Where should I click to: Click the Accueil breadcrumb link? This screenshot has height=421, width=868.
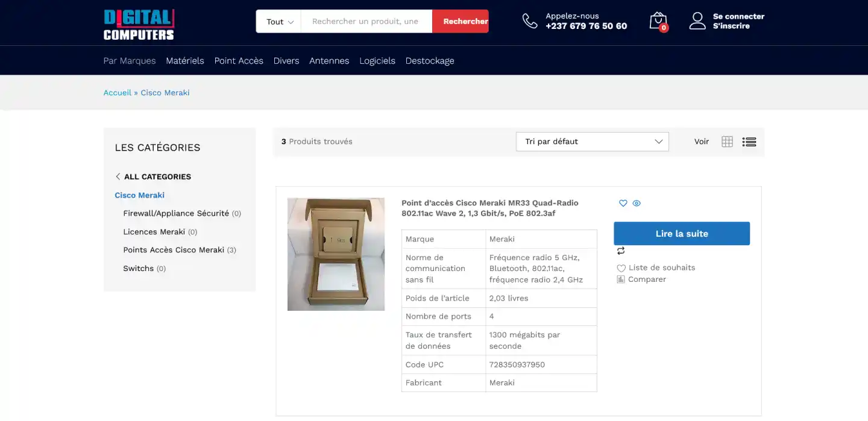pyautogui.click(x=118, y=93)
